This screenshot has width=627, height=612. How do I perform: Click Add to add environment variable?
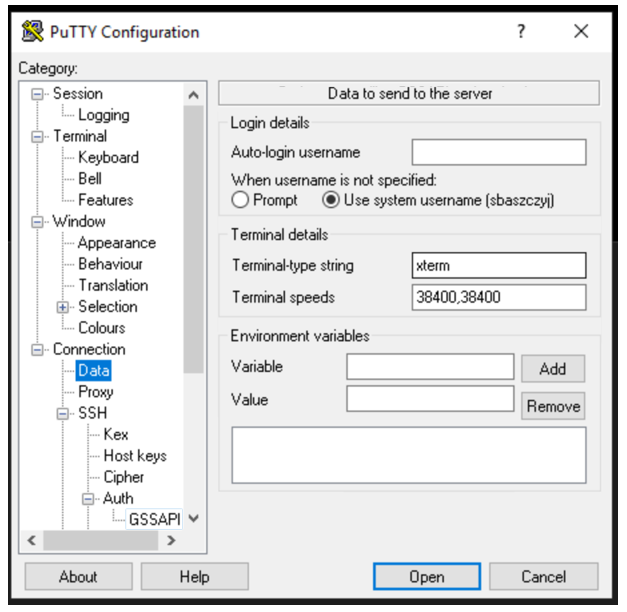pos(553,368)
